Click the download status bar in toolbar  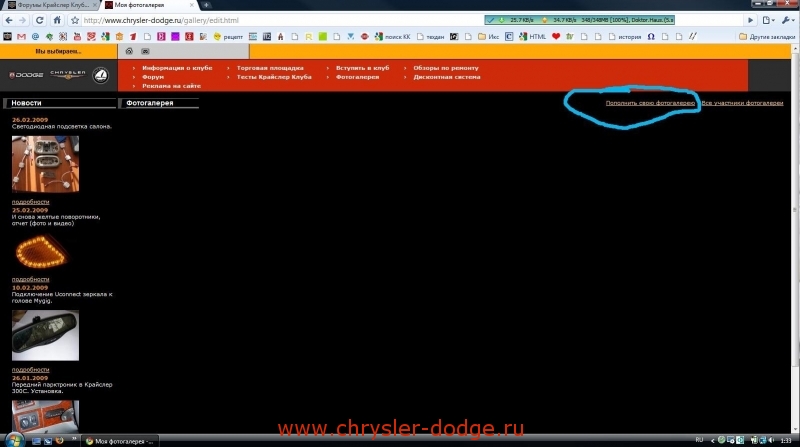[x=580, y=20]
